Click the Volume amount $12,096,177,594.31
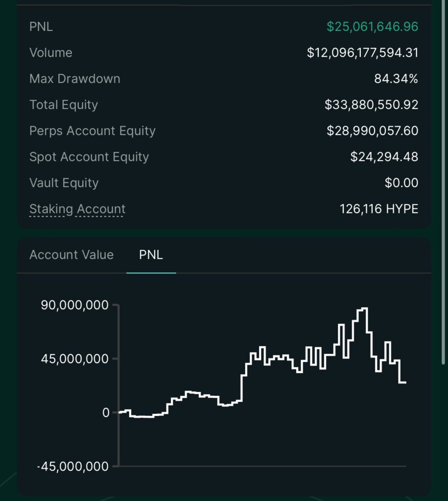The image size is (448, 501). [362, 53]
